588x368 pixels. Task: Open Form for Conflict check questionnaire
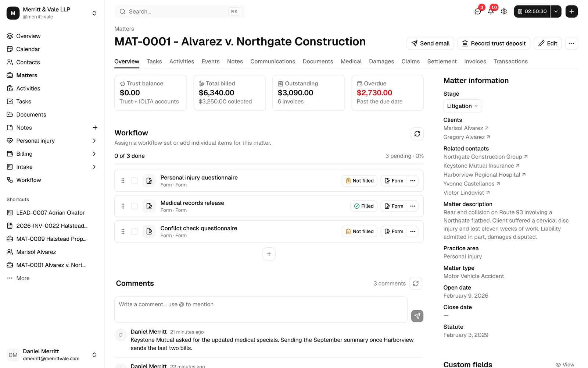coord(394,231)
